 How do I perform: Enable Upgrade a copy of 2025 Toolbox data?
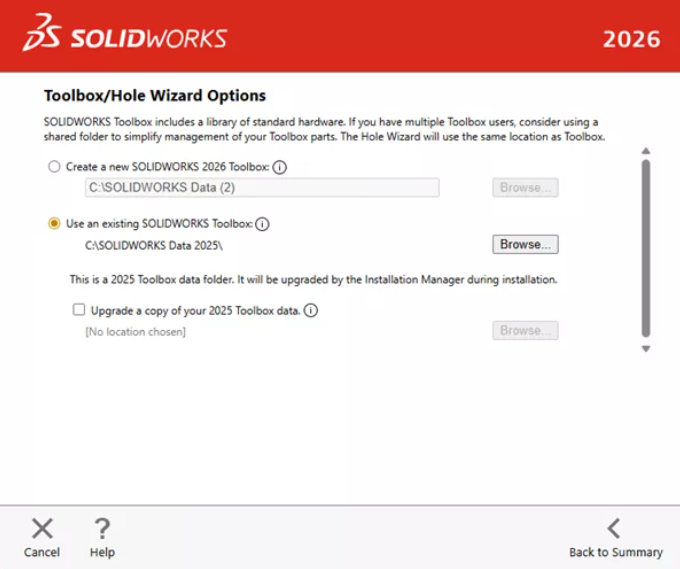coord(79,310)
